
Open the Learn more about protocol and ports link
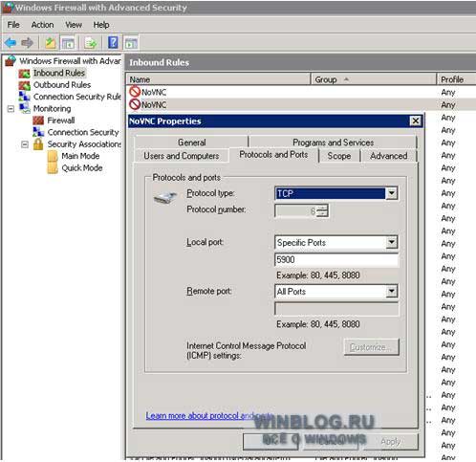[x=209, y=415]
